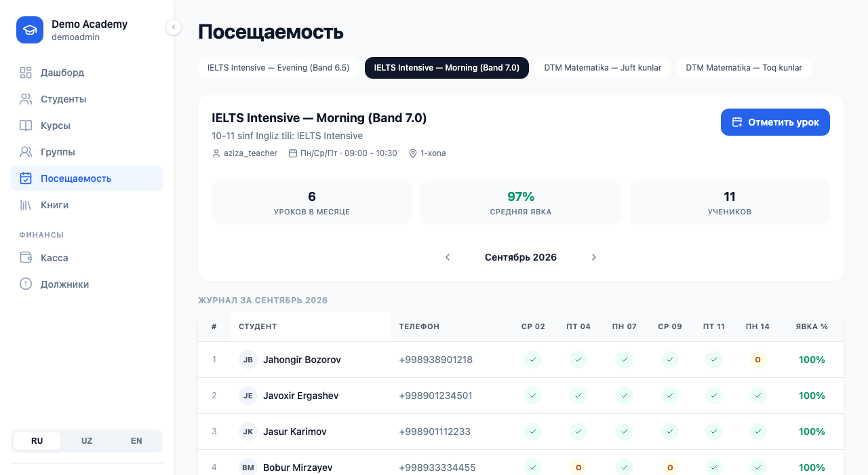Click Bobur Mirzayev's ПТ 04 orange mark
Image resolution: width=868 pixels, height=475 pixels.
[578, 468]
